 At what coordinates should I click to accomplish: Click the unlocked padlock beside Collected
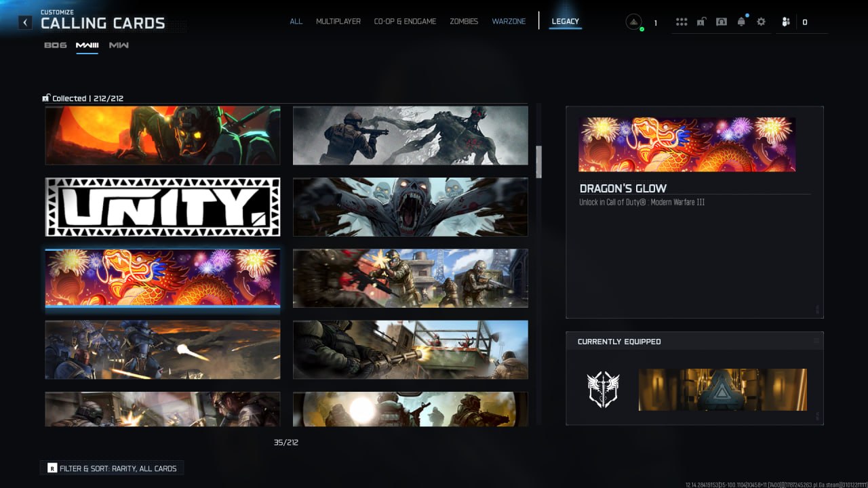(x=45, y=98)
